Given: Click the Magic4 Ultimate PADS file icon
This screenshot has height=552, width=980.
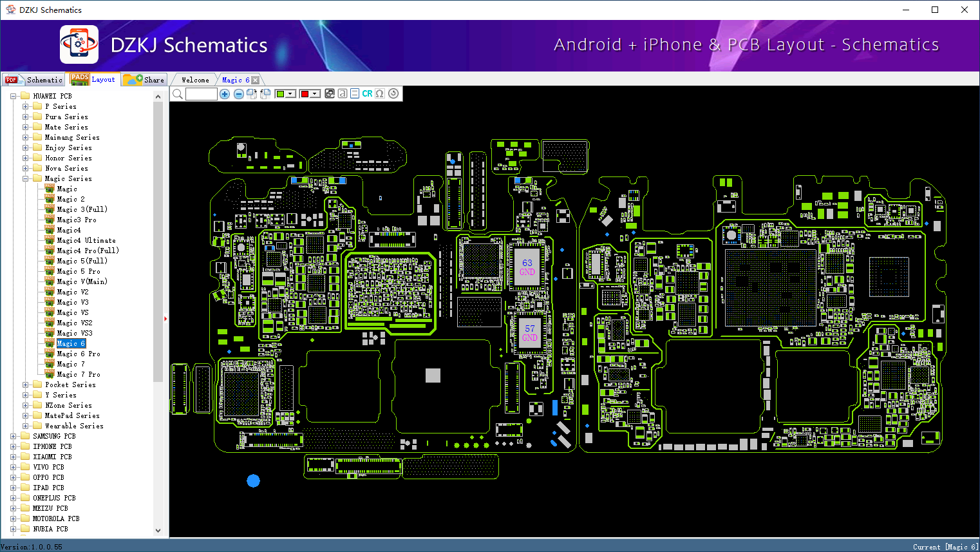Looking at the screenshot, I should coord(50,240).
